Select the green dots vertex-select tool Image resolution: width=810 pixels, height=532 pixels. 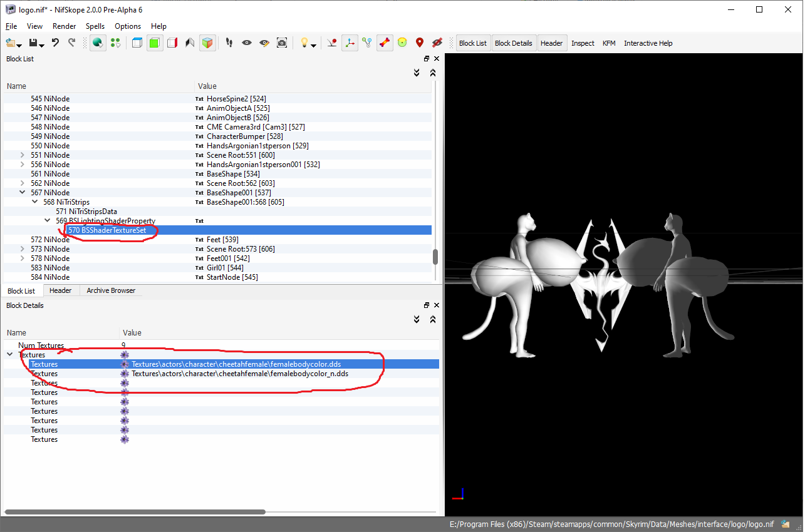(x=115, y=43)
